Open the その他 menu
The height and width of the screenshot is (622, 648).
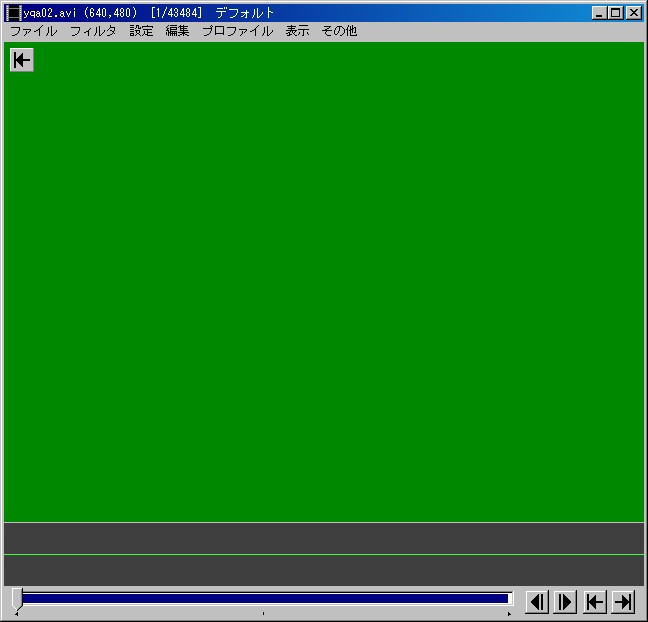(x=339, y=31)
